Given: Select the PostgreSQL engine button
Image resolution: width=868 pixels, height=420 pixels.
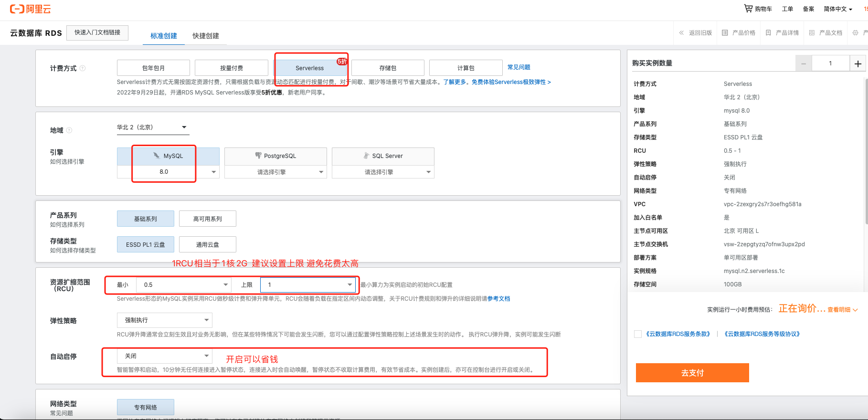Looking at the screenshot, I should point(275,156).
